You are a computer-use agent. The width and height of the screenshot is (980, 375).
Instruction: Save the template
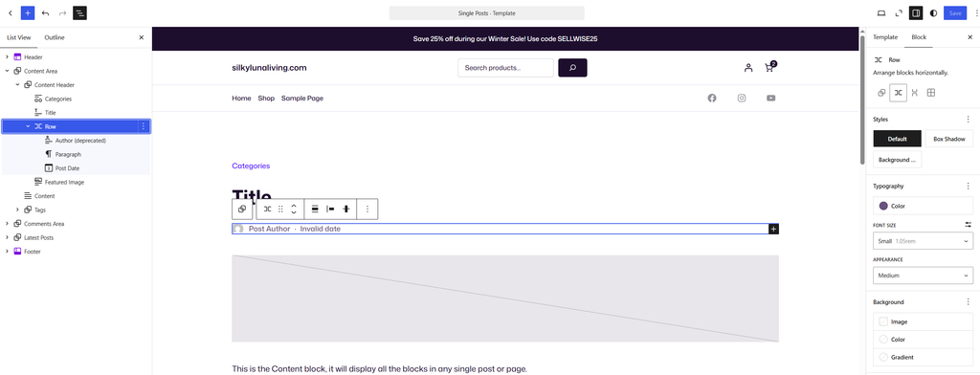(x=955, y=13)
